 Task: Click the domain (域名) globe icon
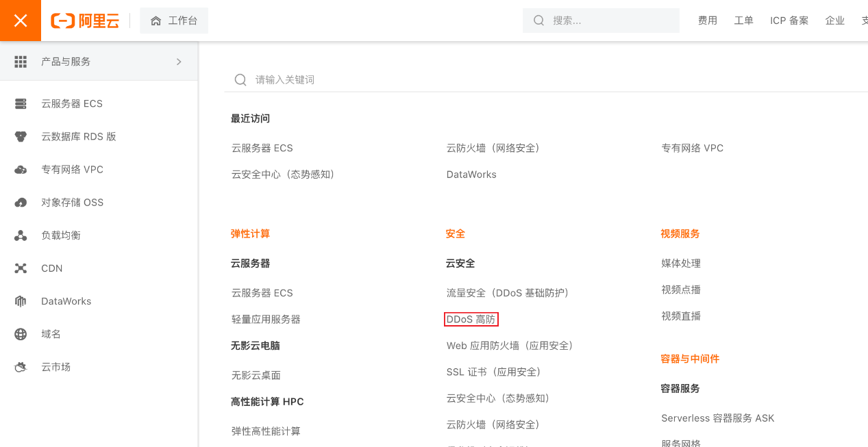coord(21,334)
